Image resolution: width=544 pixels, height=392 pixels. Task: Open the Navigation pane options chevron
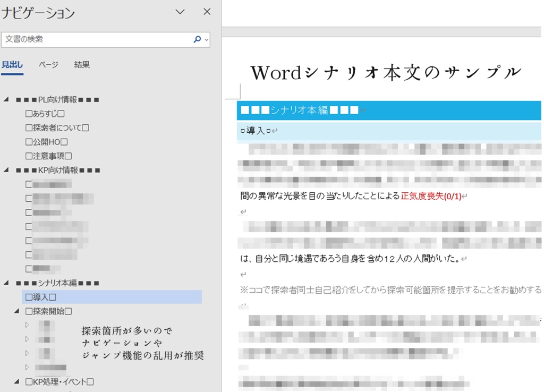(x=180, y=12)
